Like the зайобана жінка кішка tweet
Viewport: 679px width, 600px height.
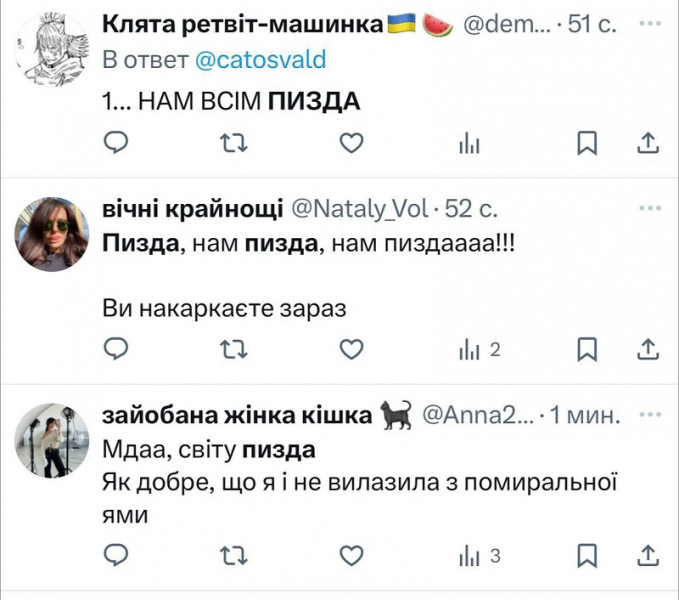tap(350, 555)
